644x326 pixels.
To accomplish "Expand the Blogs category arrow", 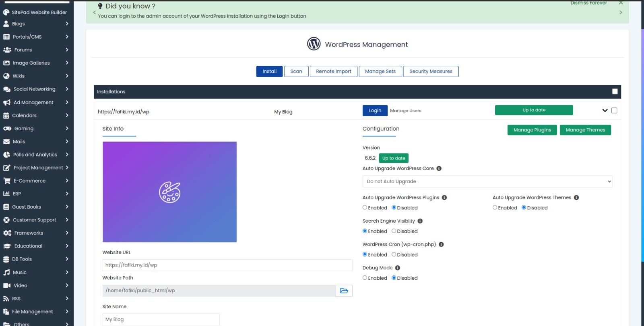I will 67,24.
